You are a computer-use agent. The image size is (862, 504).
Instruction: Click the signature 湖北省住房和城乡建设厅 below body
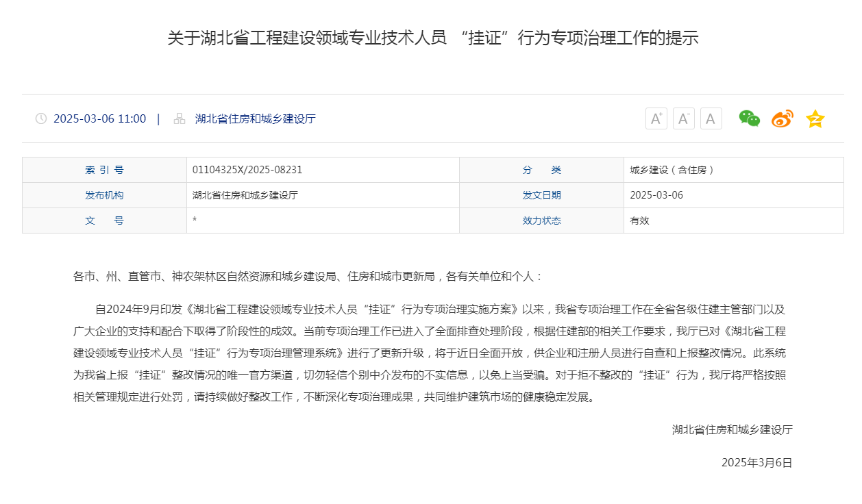(x=732, y=430)
